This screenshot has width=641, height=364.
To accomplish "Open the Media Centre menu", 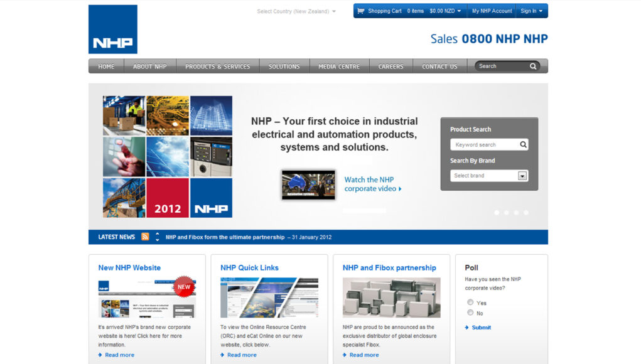I will point(339,66).
